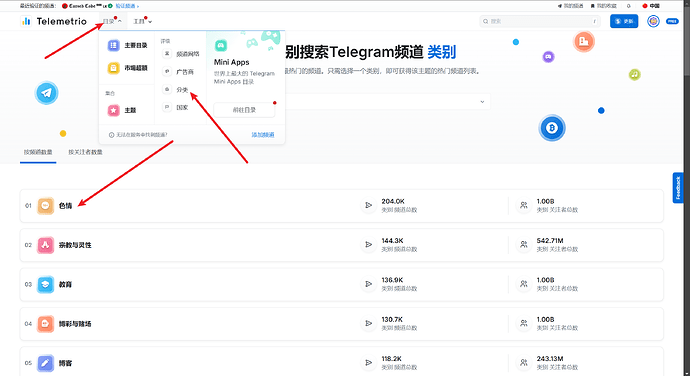Open the 教育 education category icon
The height and width of the screenshot is (376, 690).
45,284
